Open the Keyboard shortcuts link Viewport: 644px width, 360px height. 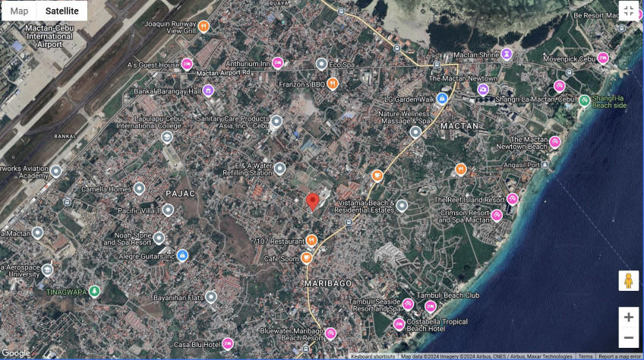pos(373,356)
